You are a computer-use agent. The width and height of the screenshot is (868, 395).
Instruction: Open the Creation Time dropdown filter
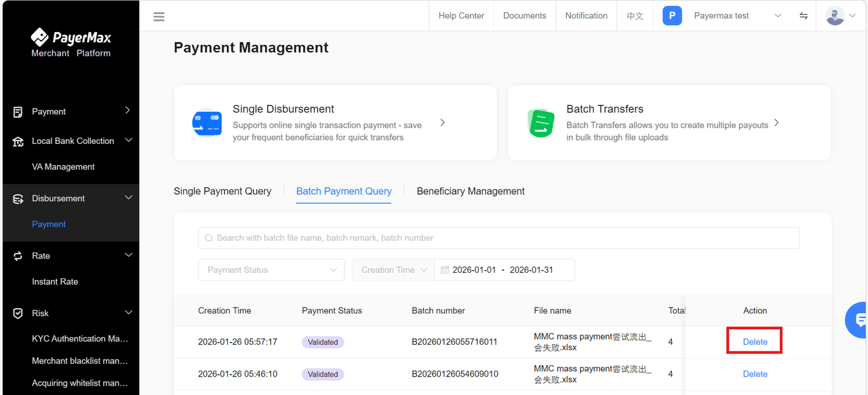pos(392,269)
